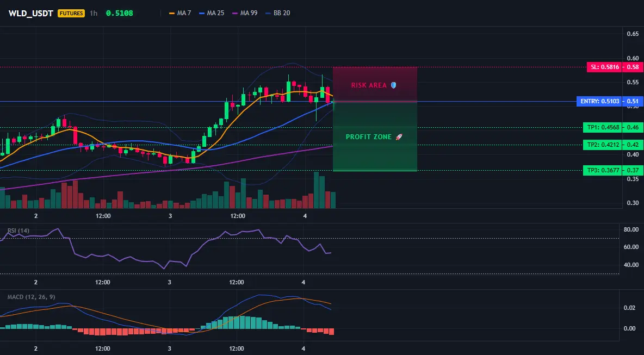The height and width of the screenshot is (355, 644).
Task: Click the shield icon beside RISK AREA
Action: click(x=393, y=85)
